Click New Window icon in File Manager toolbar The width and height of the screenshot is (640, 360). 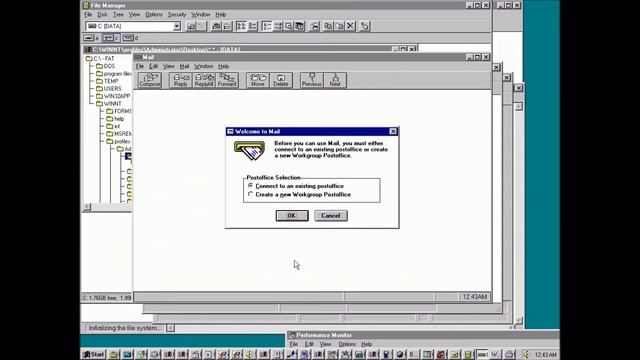pyautogui.click(x=314, y=26)
